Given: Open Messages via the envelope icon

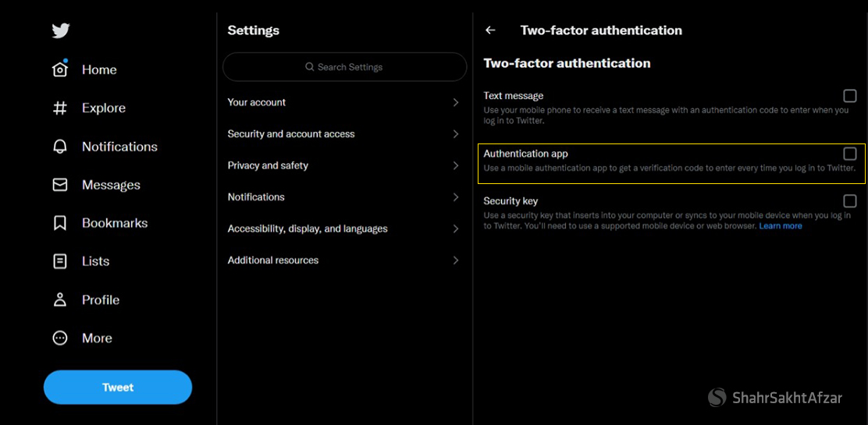Looking at the screenshot, I should pos(60,185).
